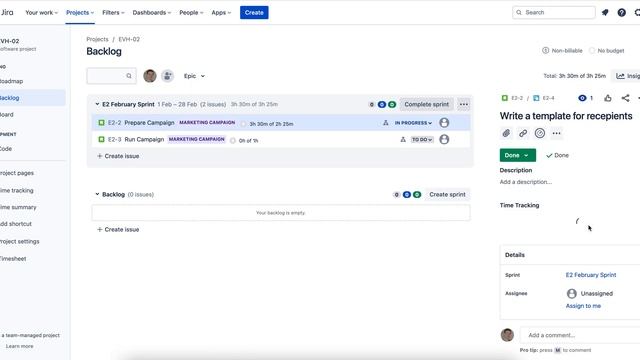Click the E2-2 breadcrumb in issue panel
640x360 pixels.
pyautogui.click(x=517, y=98)
